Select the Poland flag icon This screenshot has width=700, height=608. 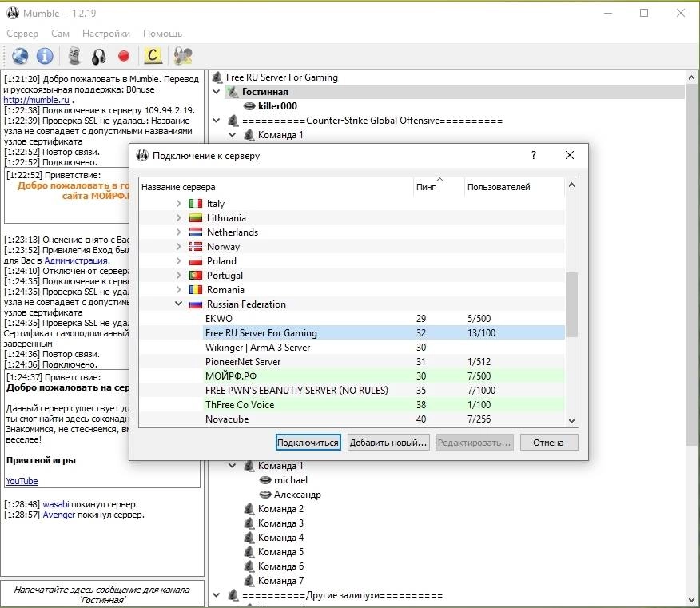point(196,261)
